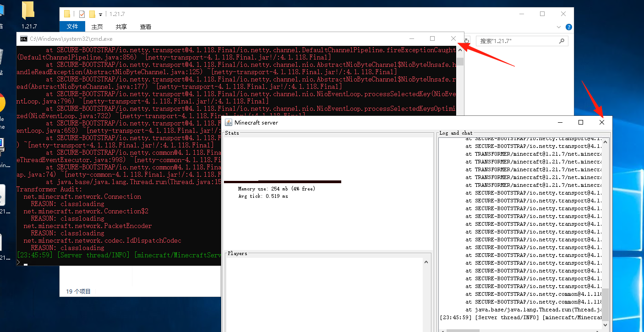Click inside the Players list panel

[x=324, y=294]
